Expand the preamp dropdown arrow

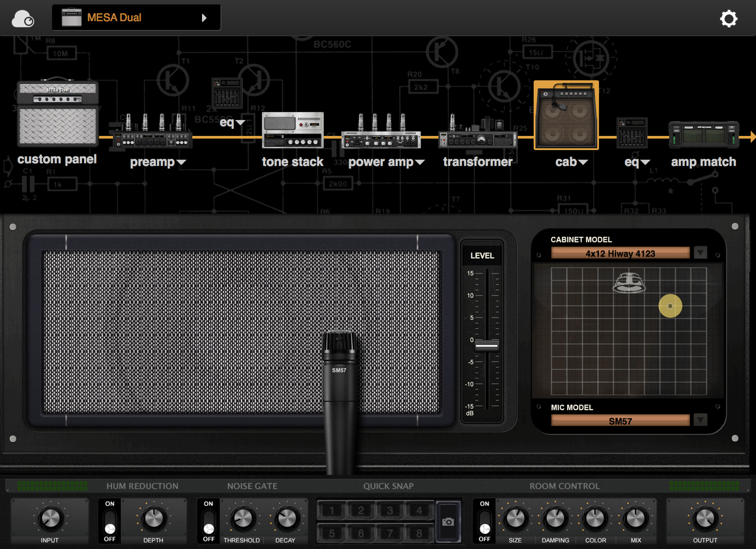[x=181, y=163]
